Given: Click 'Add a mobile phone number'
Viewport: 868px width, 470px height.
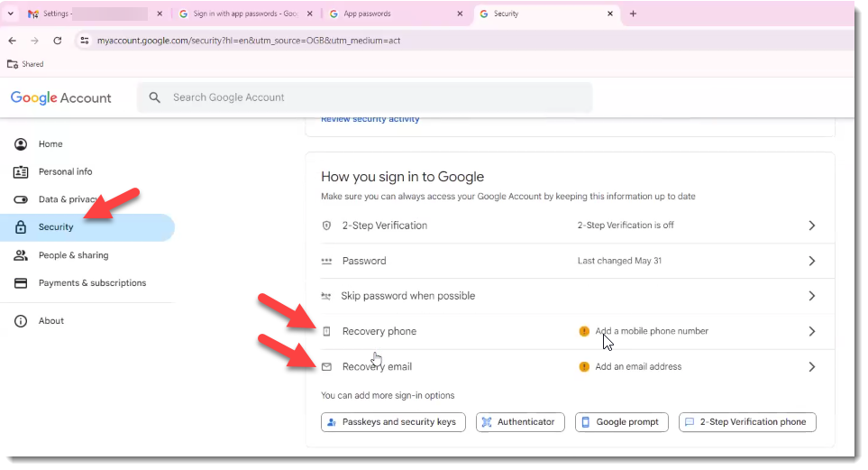Looking at the screenshot, I should (x=652, y=331).
